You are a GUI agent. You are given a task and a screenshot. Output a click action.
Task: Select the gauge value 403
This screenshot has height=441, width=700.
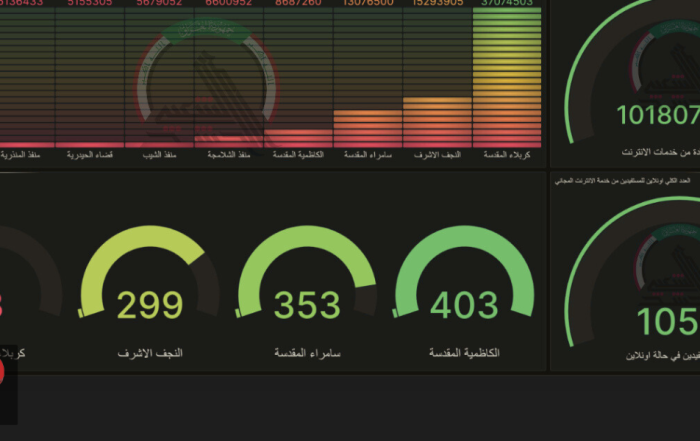pos(464,305)
